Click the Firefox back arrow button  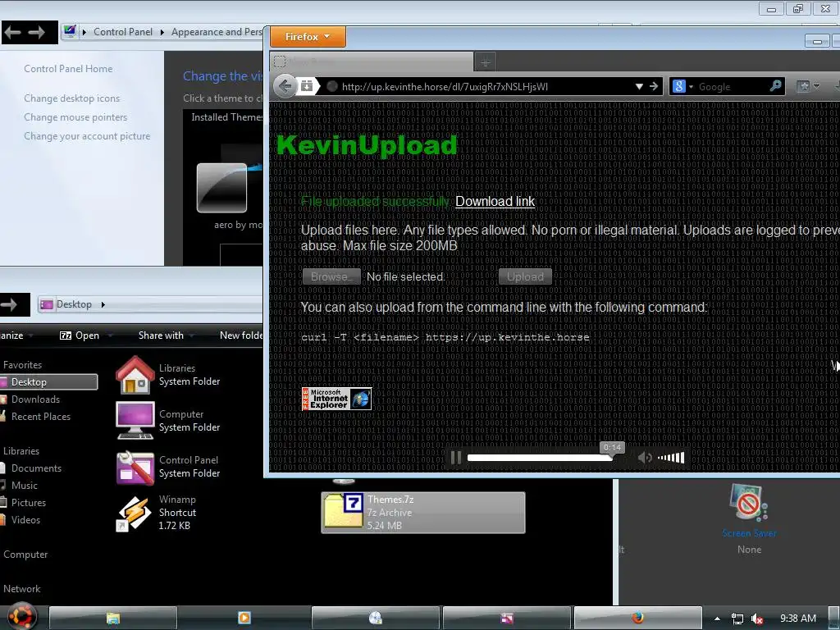coord(286,85)
